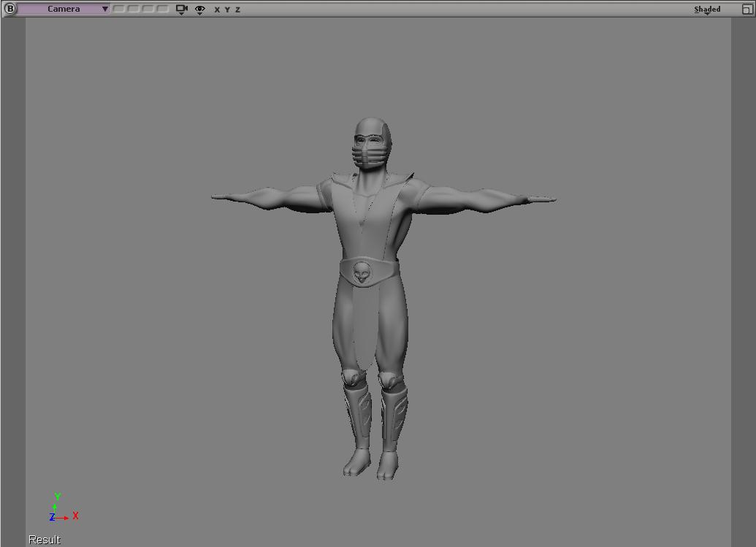The height and width of the screenshot is (547, 756).
Task: Open the Camera view selection dropdown
Action: [63, 9]
